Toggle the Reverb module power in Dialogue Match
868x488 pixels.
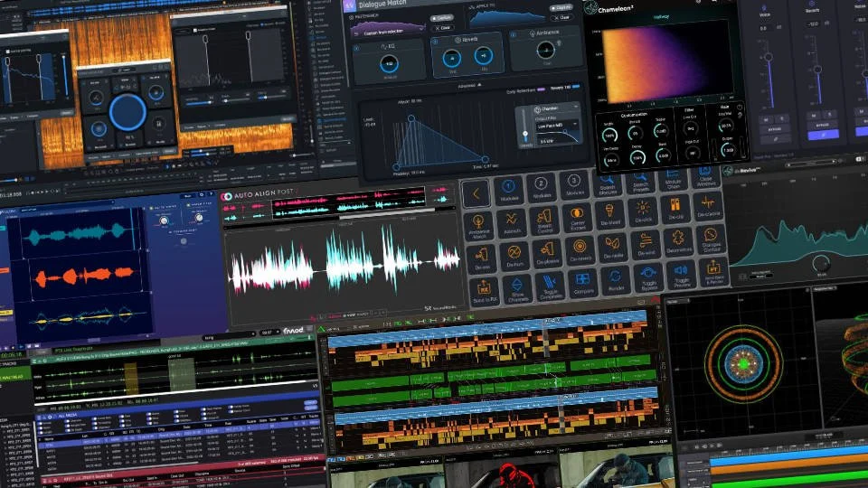tap(435, 42)
